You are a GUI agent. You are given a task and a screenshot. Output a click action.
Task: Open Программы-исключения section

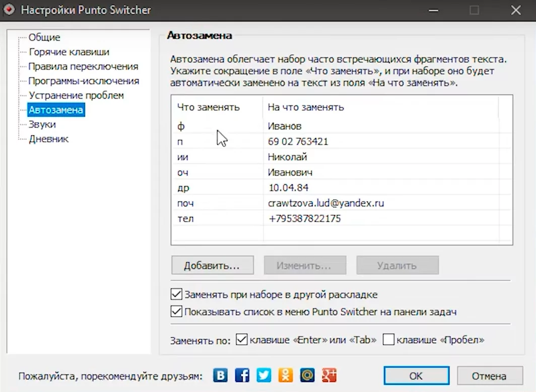tap(84, 81)
